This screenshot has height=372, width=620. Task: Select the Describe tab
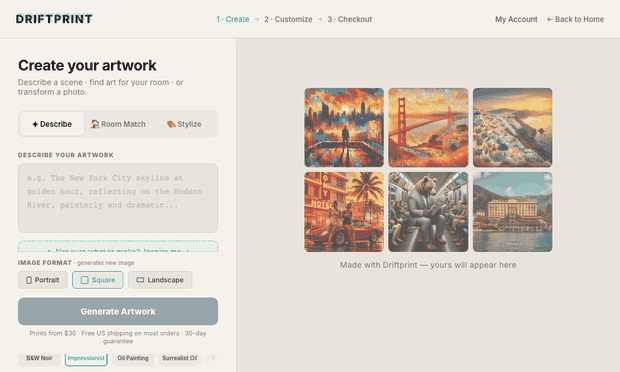point(52,124)
